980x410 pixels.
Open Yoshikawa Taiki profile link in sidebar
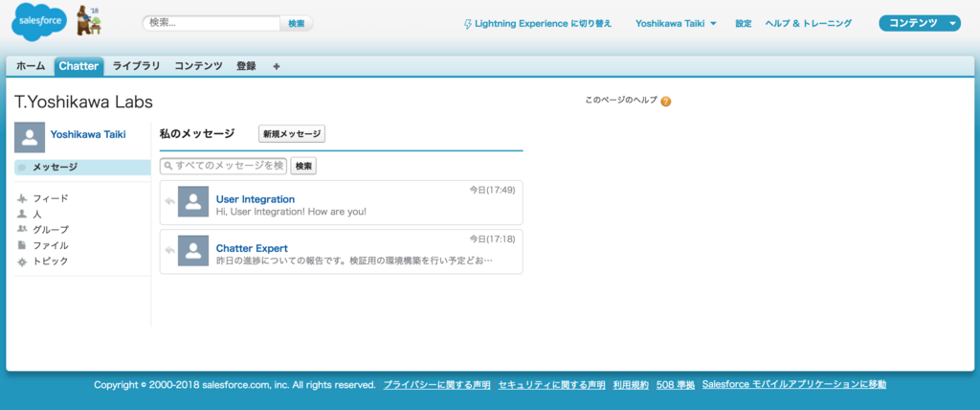pos(89,134)
